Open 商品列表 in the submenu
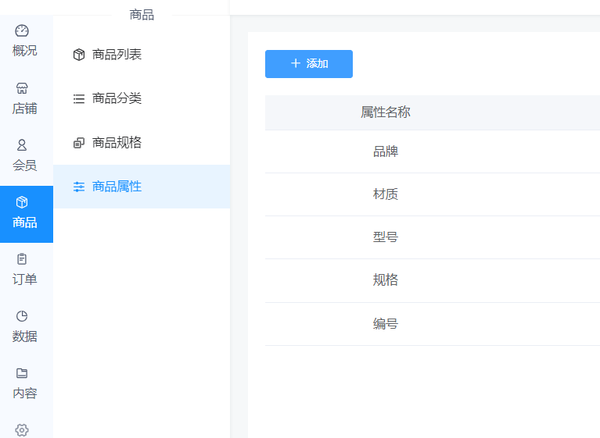The image size is (600, 438). 116,55
